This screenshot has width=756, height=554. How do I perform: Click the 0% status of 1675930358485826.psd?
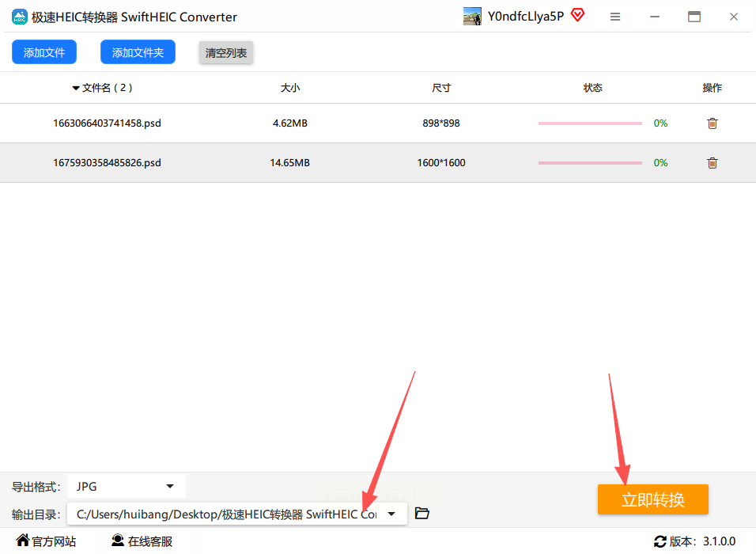pos(660,163)
